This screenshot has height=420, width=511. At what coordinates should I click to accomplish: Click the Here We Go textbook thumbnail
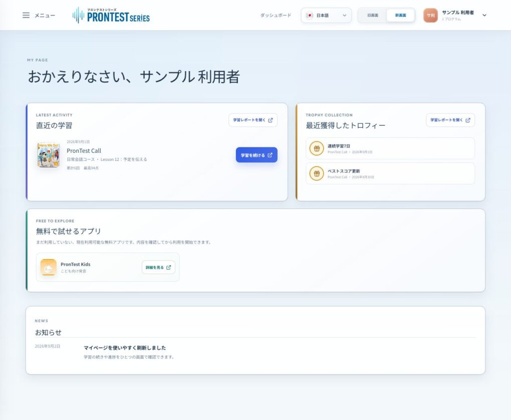click(48, 155)
